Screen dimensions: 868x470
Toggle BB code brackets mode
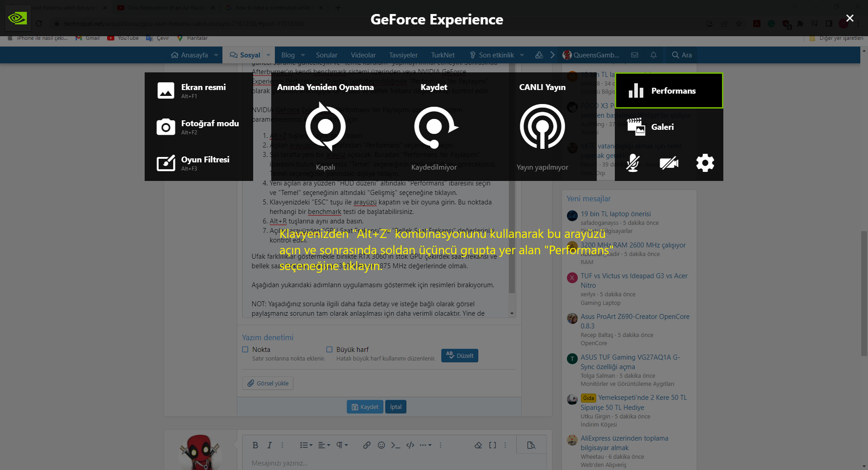coord(492,445)
